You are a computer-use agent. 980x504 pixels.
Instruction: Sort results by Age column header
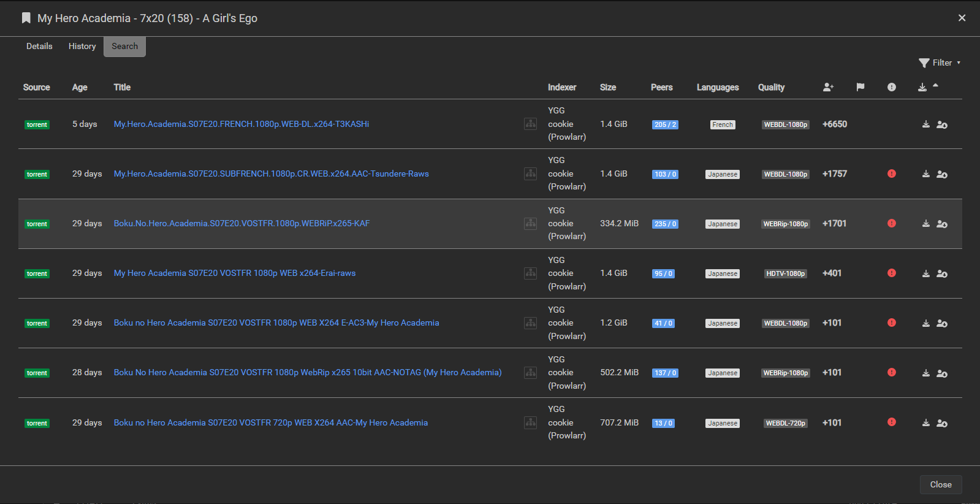click(79, 87)
